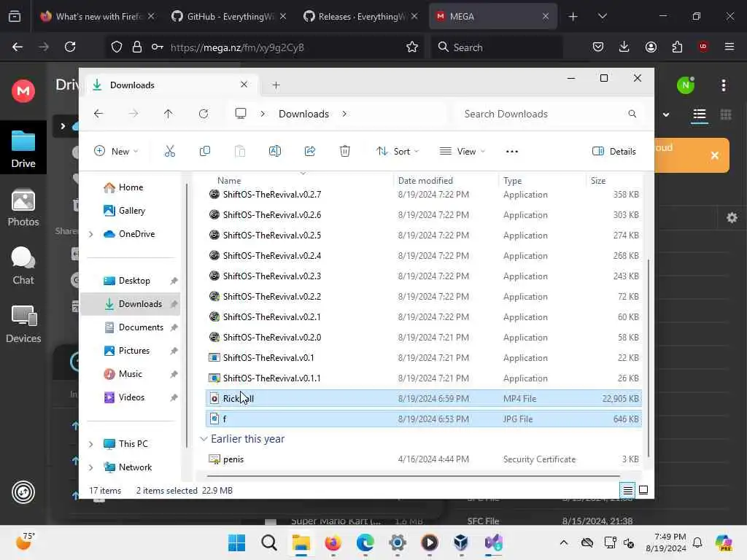Click the Share icon in Explorer toolbar
The image size is (747, 560).
310,152
